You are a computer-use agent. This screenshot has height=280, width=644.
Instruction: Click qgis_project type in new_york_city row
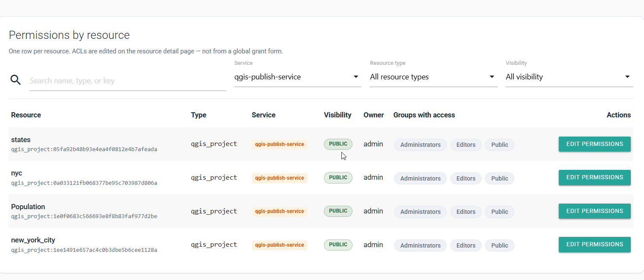tap(214, 245)
